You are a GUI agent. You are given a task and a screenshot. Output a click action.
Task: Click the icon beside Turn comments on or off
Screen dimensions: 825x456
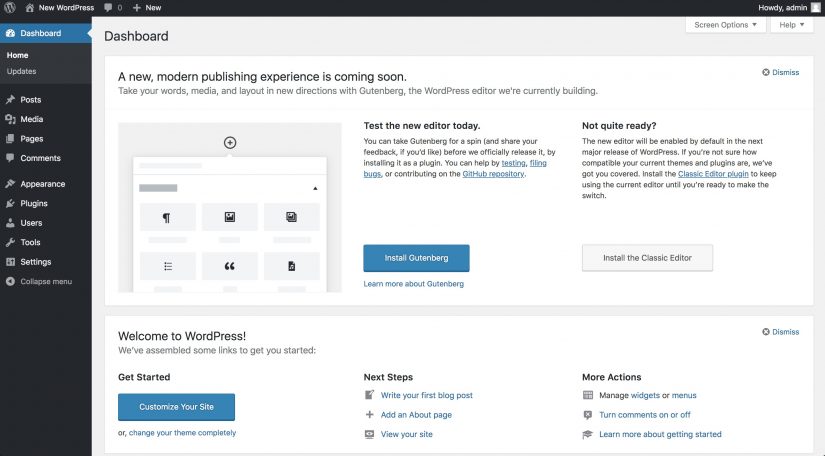pyautogui.click(x=588, y=415)
